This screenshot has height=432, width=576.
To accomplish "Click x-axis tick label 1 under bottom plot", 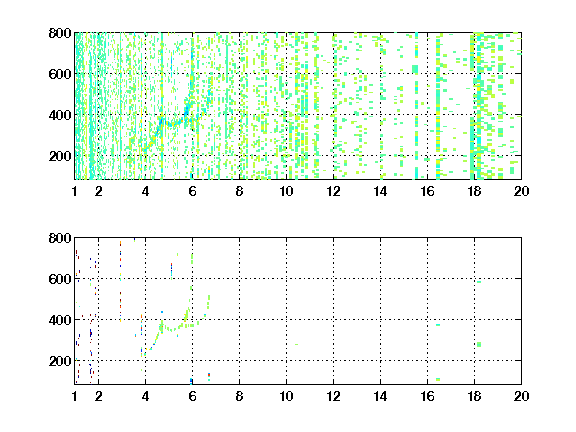I will 75,396.
